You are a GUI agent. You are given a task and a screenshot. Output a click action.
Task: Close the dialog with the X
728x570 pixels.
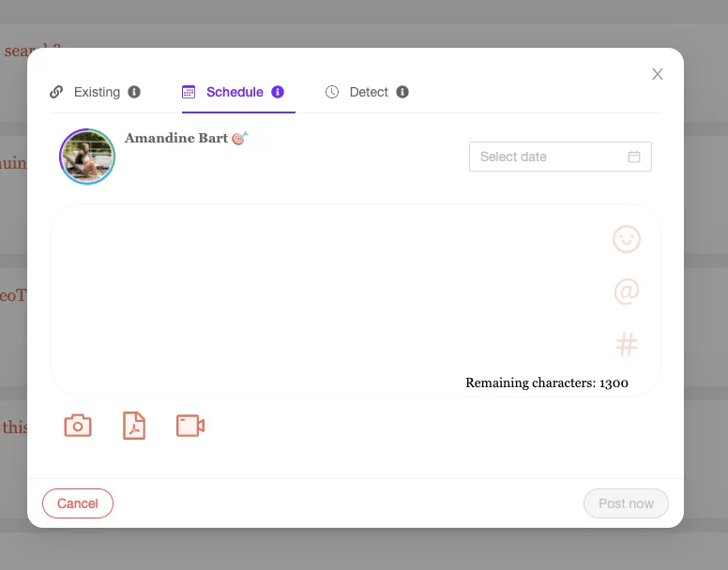(x=657, y=74)
